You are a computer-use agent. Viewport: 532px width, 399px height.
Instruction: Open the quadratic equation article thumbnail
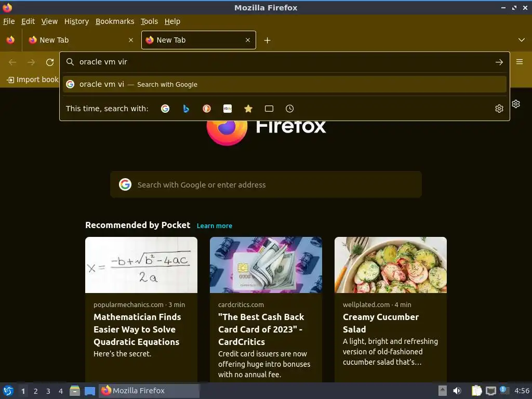tap(141, 265)
